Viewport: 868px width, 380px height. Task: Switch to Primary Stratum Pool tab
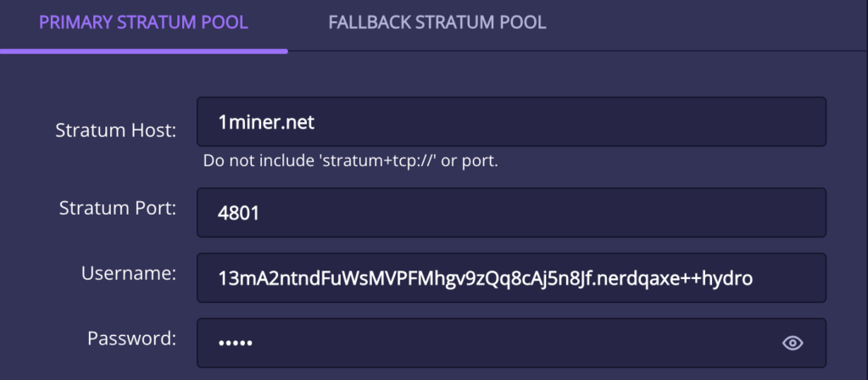[143, 23]
